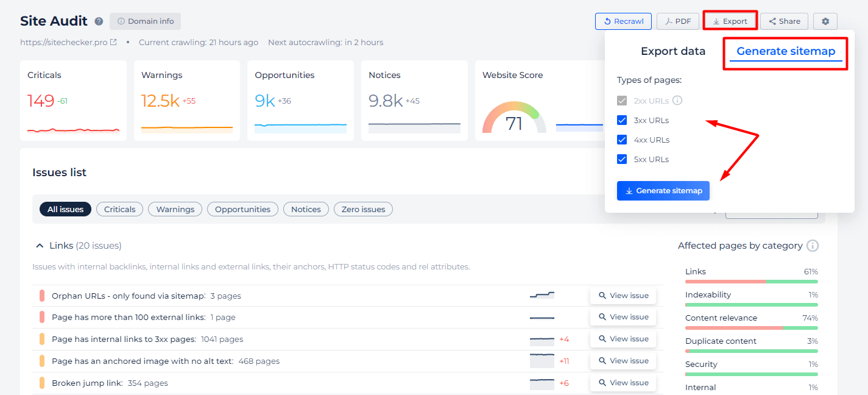View issue for Orphan URLs only found via sitemap
This screenshot has width=868, height=395.
pyautogui.click(x=623, y=296)
